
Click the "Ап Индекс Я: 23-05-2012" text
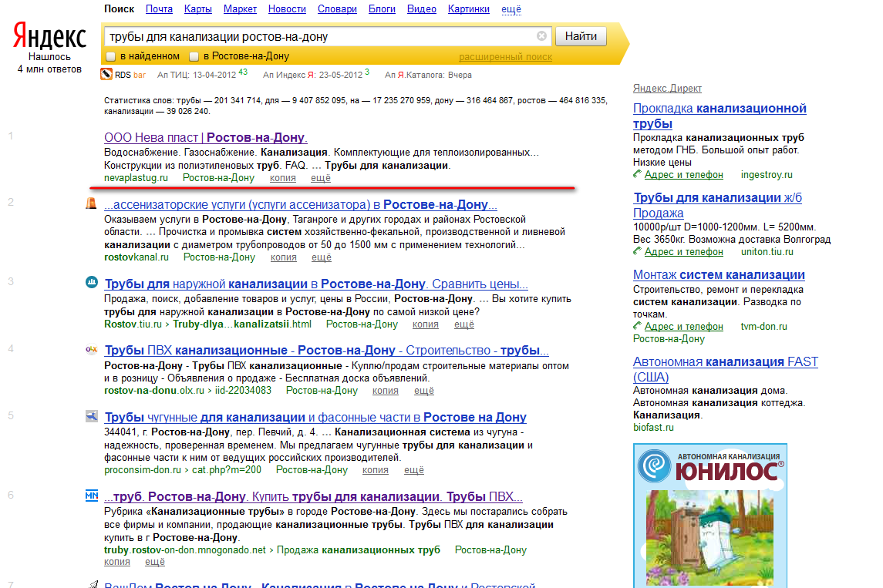(x=312, y=75)
